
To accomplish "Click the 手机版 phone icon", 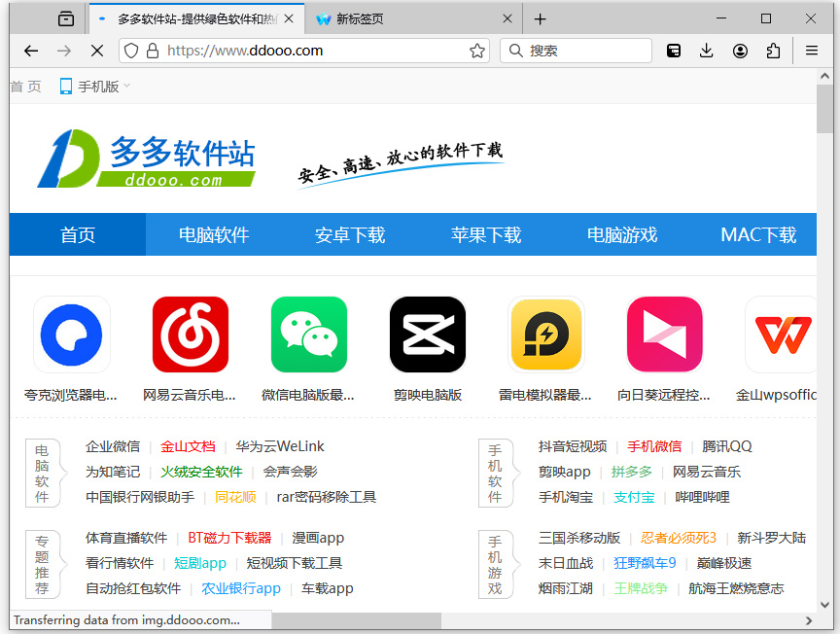I will pos(66,87).
